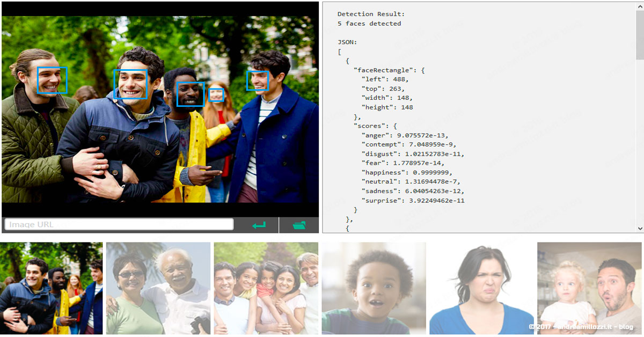
Task: Open the file browser folder icon
Action: tap(299, 225)
